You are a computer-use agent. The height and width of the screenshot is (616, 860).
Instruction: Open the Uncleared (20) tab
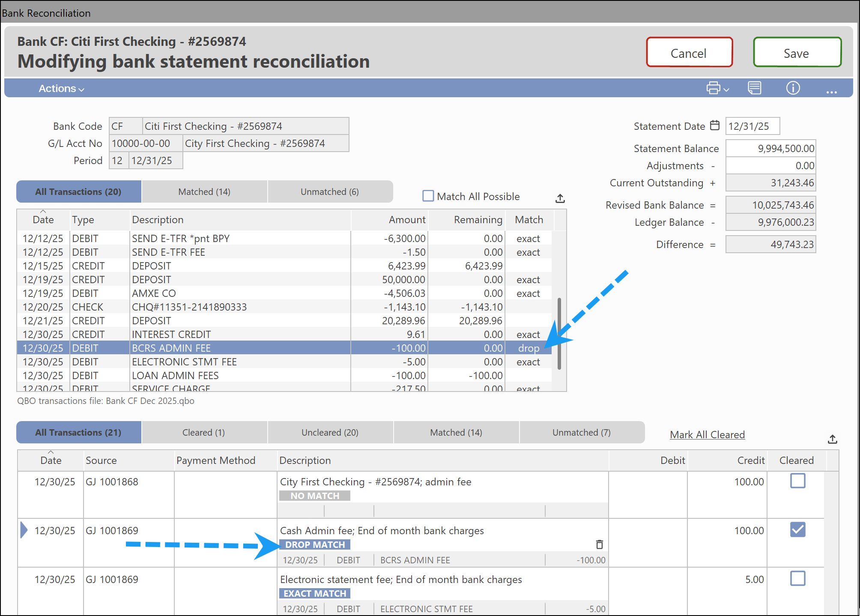pyautogui.click(x=330, y=433)
